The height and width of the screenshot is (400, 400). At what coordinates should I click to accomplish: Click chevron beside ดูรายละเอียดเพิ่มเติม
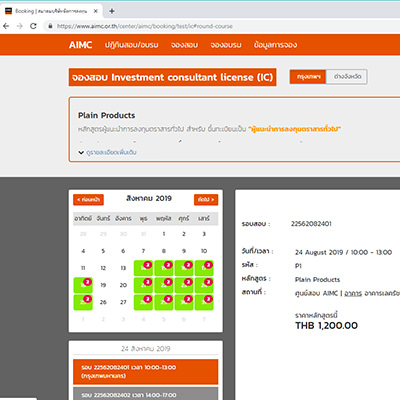click(x=81, y=152)
